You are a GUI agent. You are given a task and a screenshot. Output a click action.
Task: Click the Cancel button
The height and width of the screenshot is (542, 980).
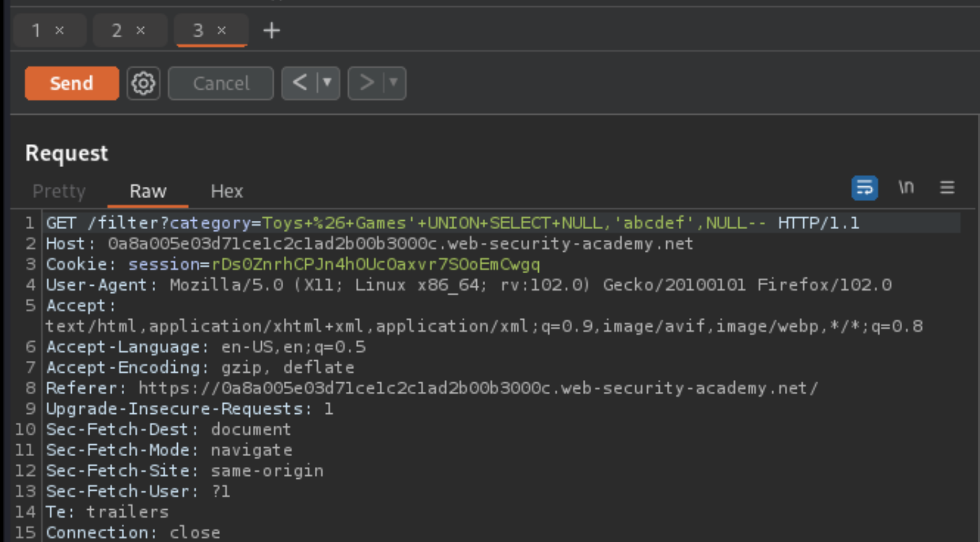pyautogui.click(x=221, y=84)
